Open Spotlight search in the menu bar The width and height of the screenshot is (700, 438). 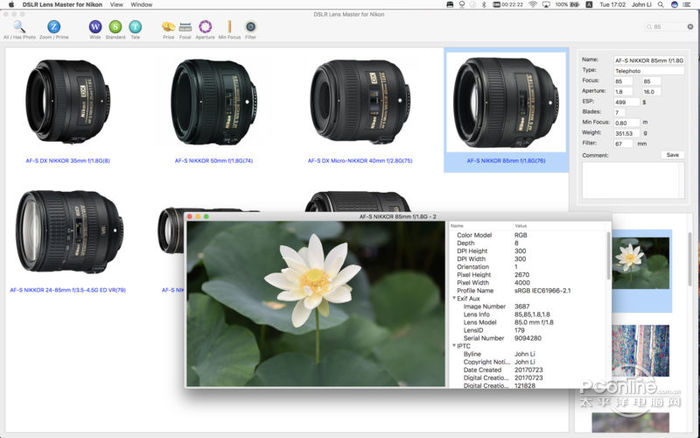[661, 4]
